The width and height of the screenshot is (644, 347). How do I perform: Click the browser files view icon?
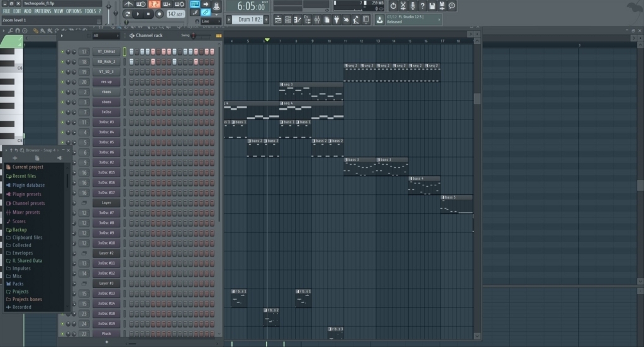click(x=37, y=158)
